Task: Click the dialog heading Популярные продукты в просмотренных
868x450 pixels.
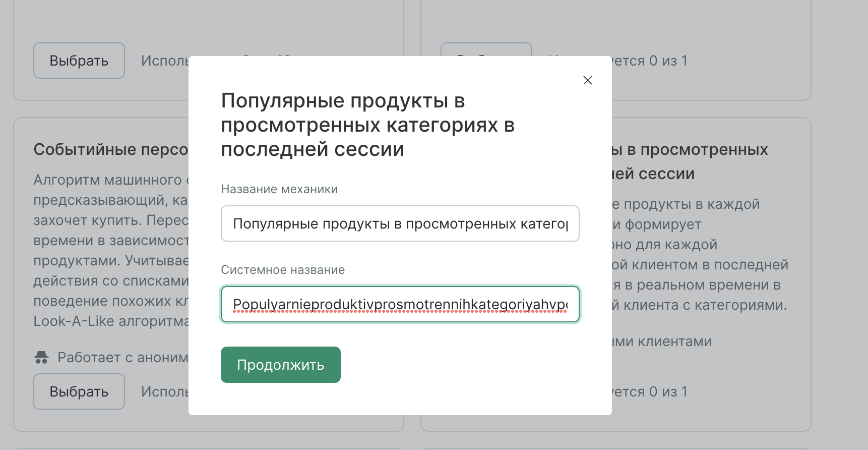Action: coord(368,125)
